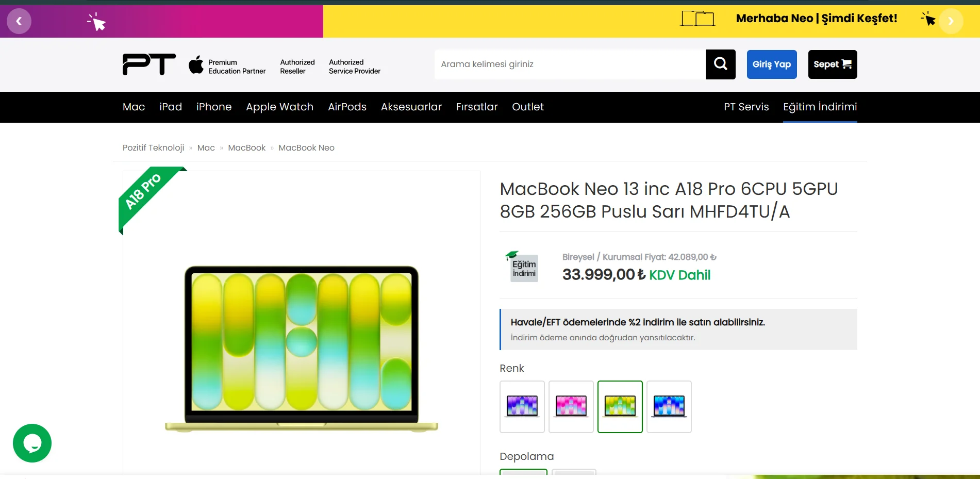Select the blue-screen color option

click(x=669, y=407)
